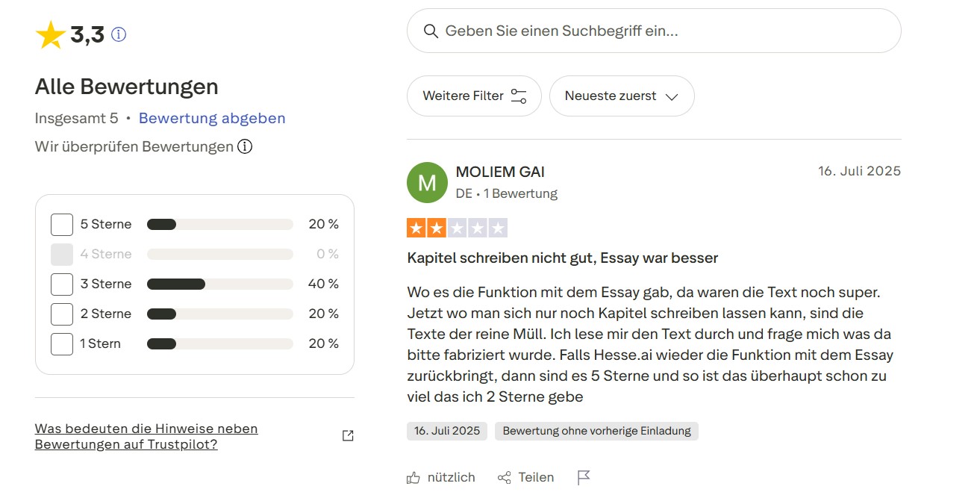Click the chevron on the sort selector

(672, 96)
